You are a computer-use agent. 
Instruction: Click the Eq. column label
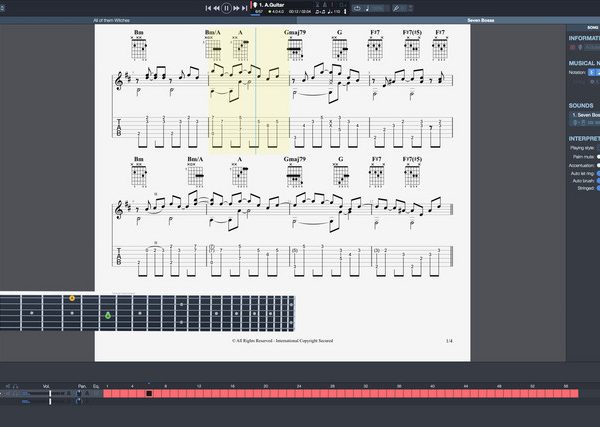coord(96,386)
